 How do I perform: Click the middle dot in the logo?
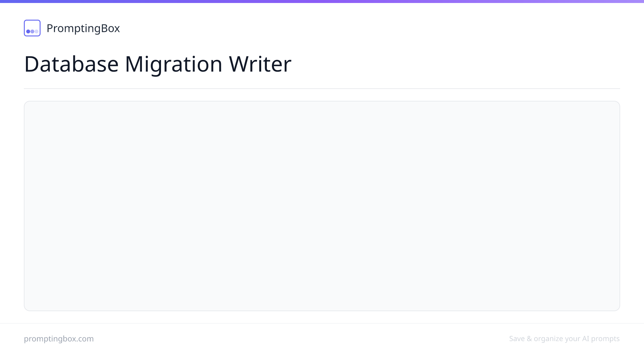click(32, 31)
